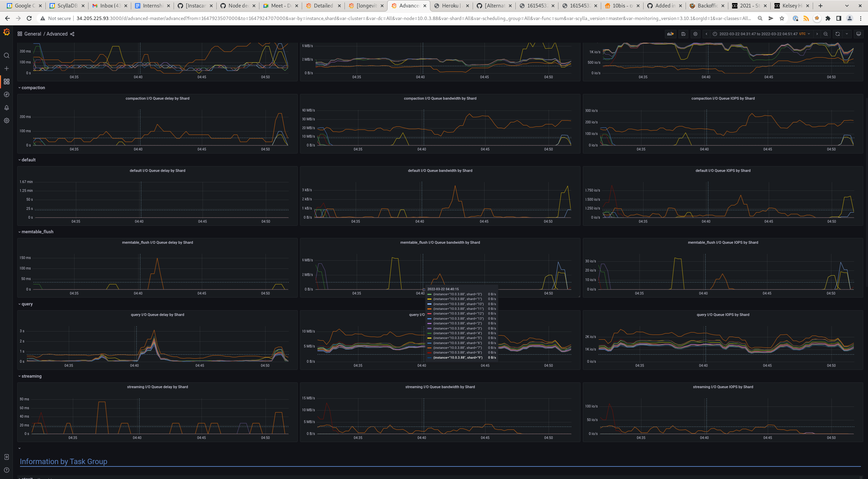
Task: Navigate to General via the breadcrumb
Action: (33, 34)
